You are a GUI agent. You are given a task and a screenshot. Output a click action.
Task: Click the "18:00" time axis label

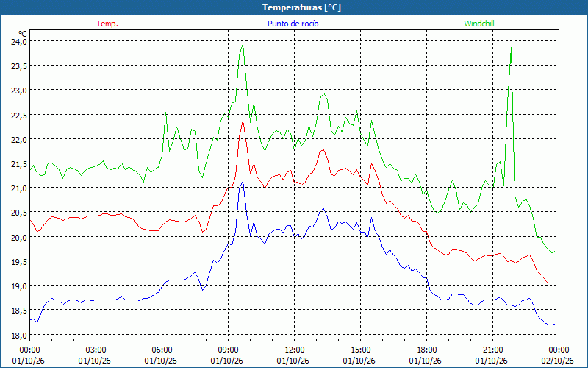point(427,350)
